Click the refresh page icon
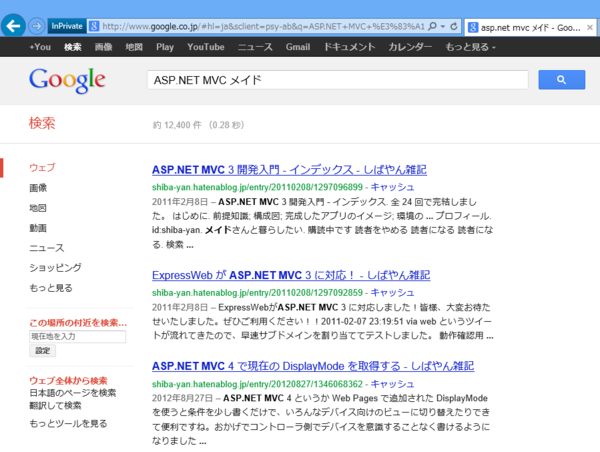 click(x=454, y=26)
